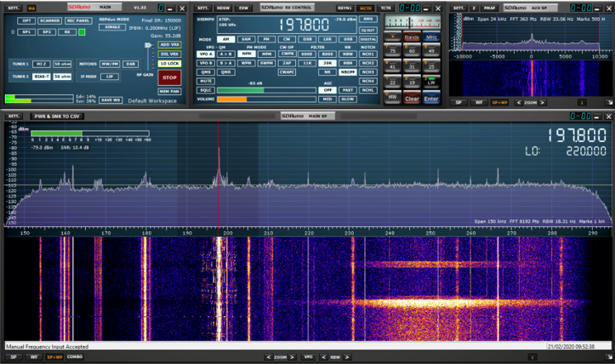Click the decimal point key on keypad
The image size is (615, 364).
coord(392,37)
